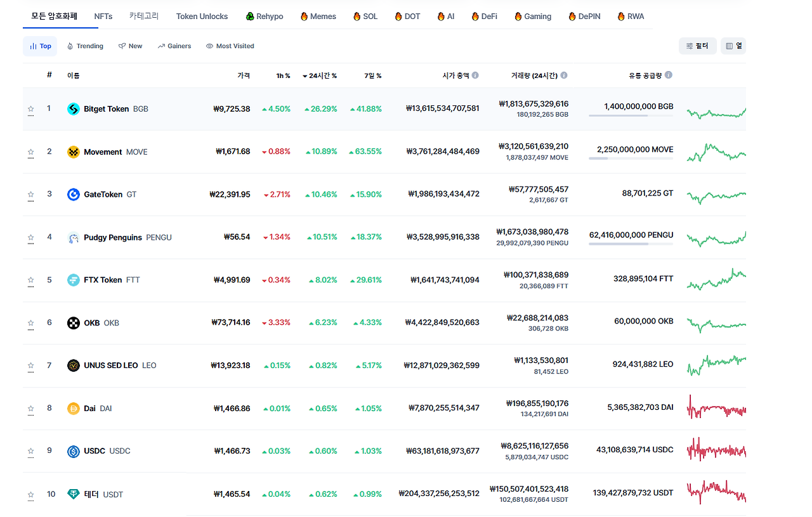812x517 pixels.
Task: Click the Movement coin logo
Action: click(x=74, y=152)
